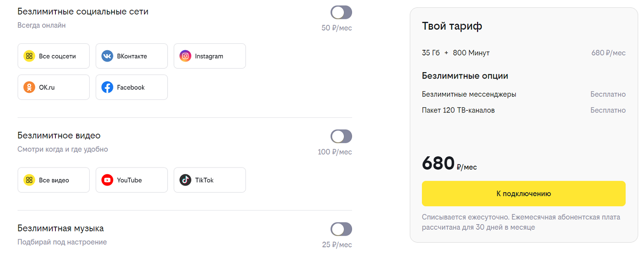Choose the 'ВКонтакте' option chip
644x255 pixels.
[132, 56]
